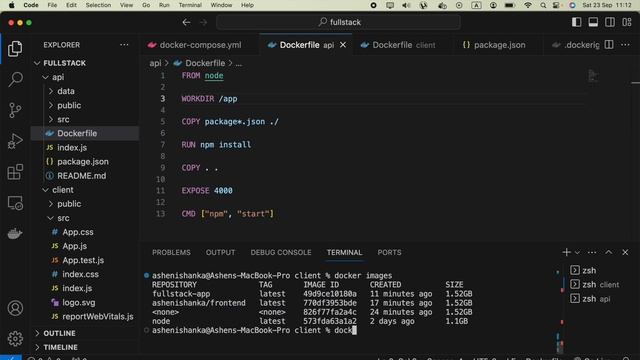Screen dimensions: 640x360
Task: Open the DEBUG CONSOLE tab
Action: click(x=281, y=253)
